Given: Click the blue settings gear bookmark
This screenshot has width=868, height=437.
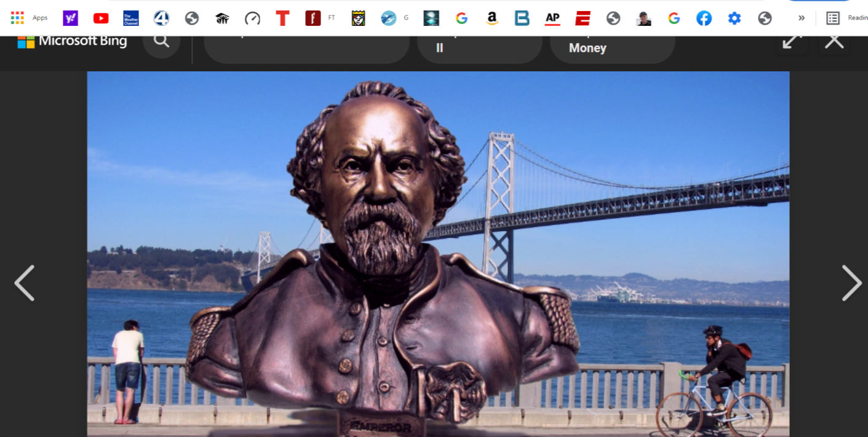Looking at the screenshot, I should pyautogui.click(x=734, y=18).
